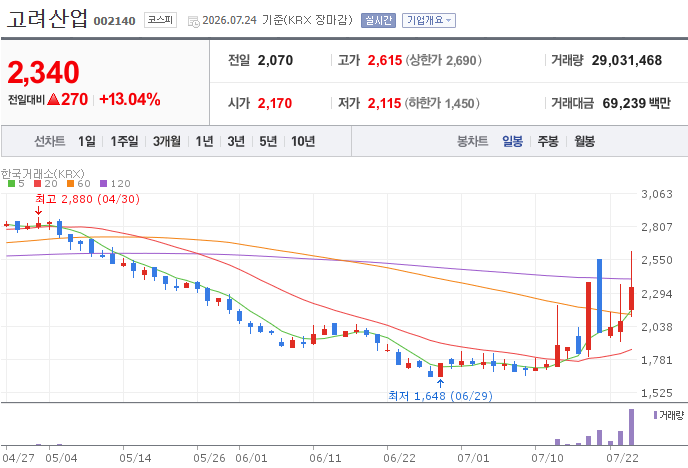Click the 실시간 badge button
688x468 pixels.
tap(378, 20)
